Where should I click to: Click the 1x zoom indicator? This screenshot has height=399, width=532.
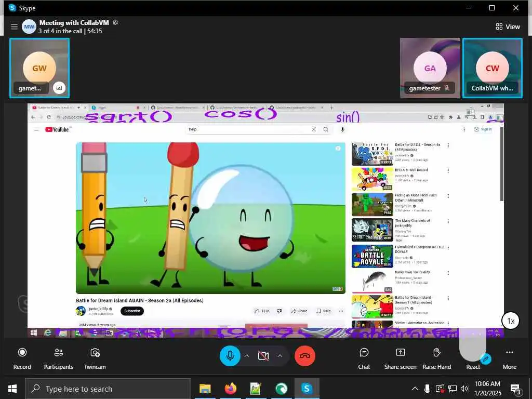click(x=511, y=321)
